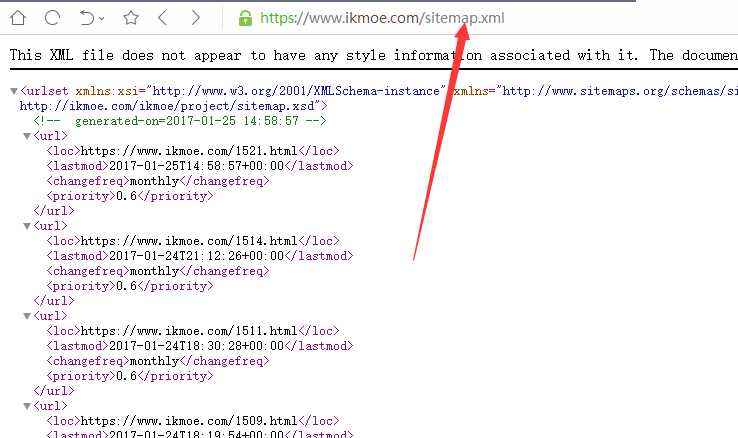Click lastmod value 2017-01-24T21:12:26+00:00
Screen dimensions: 738x438
[x=196, y=256]
